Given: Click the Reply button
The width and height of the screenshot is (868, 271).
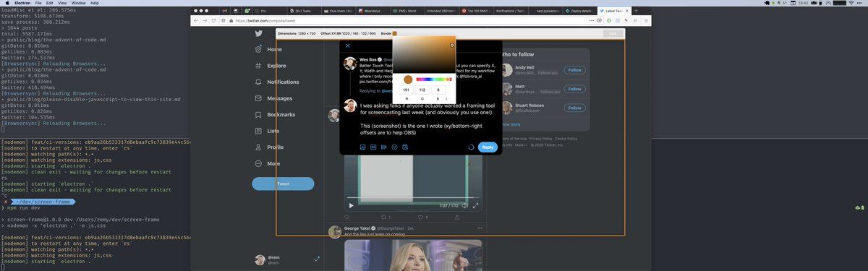Looking at the screenshot, I should click(x=488, y=147).
